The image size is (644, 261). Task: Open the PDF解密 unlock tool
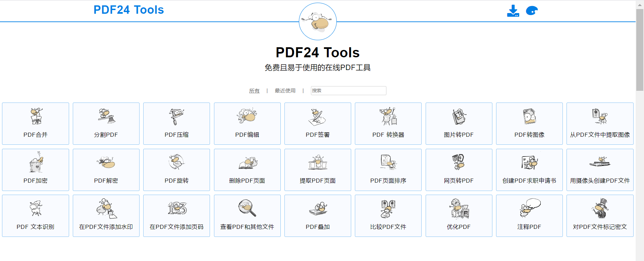tap(106, 170)
